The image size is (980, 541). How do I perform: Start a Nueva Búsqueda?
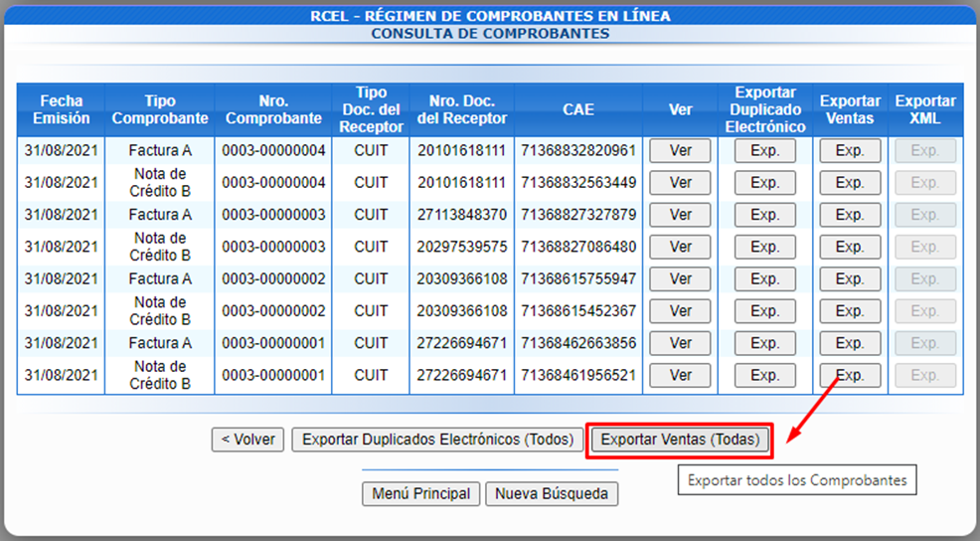click(x=552, y=494)
